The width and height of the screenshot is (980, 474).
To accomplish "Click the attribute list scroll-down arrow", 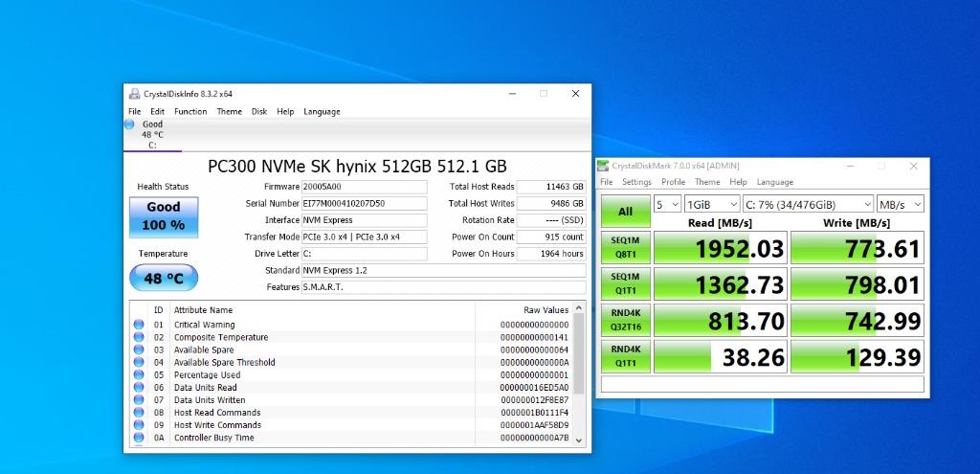I will [x=579, y=440].
